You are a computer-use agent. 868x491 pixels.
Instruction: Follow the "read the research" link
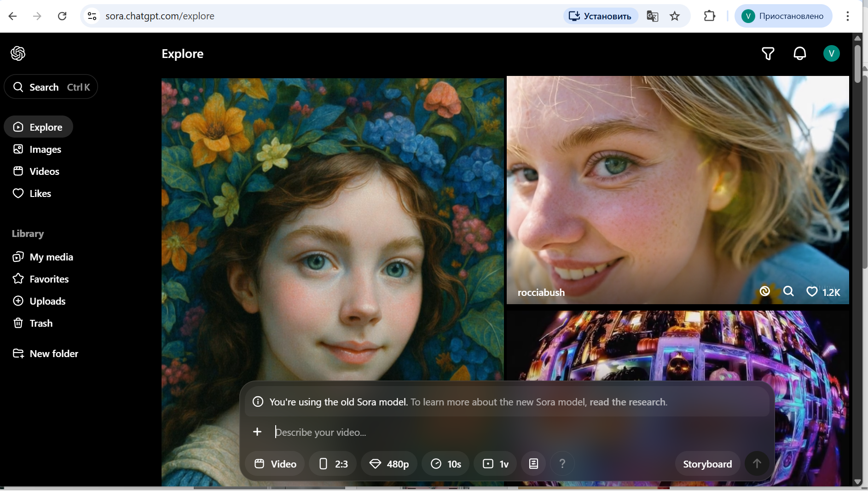[x=628, y=402]
